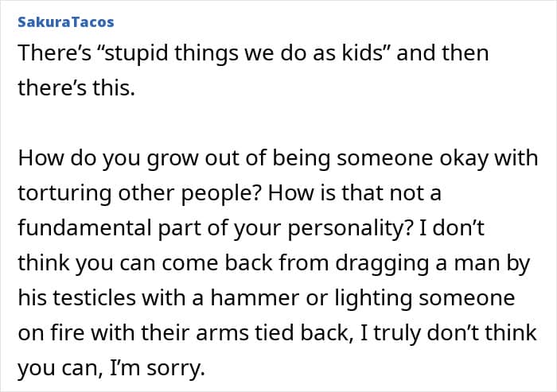Click the words "and then" in first line
557x392 pixels.
tap(442, 53)
